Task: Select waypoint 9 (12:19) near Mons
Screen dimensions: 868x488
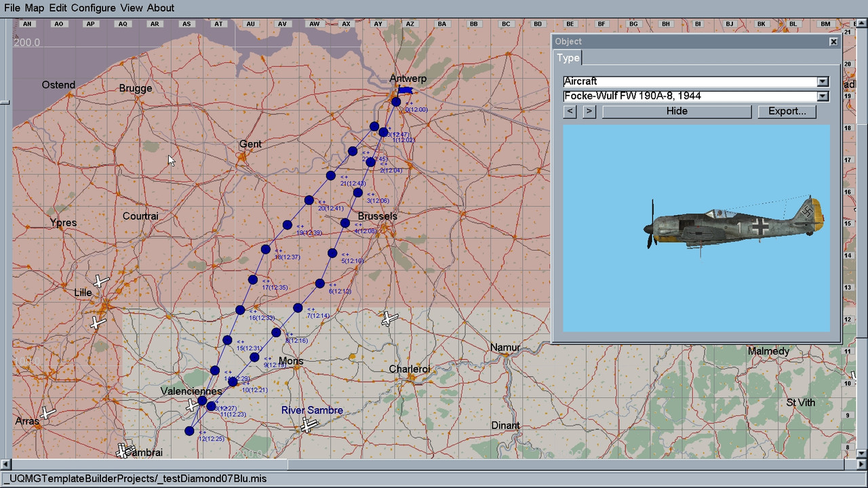Action: [x=254, y=357]
